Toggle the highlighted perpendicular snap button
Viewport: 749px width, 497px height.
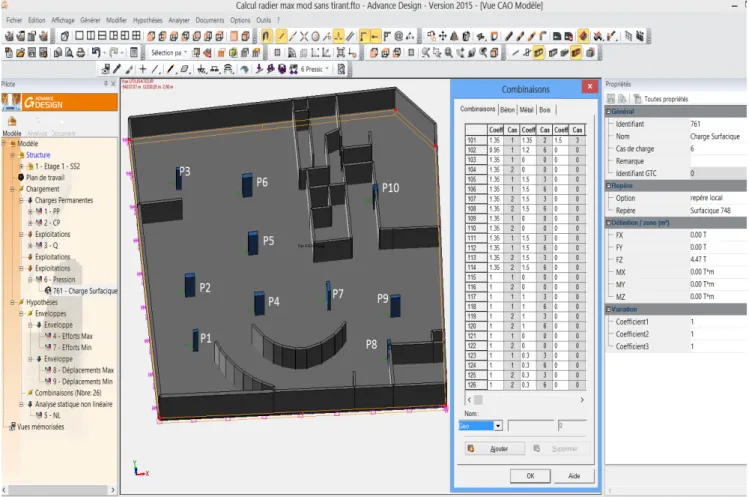point(339,36)
